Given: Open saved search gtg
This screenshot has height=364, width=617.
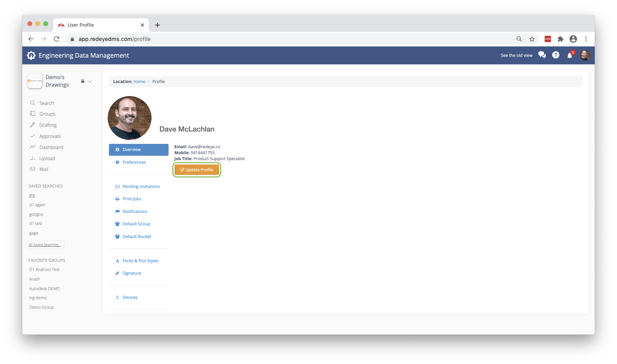Looking at the screenshot, I should (32, 196).
